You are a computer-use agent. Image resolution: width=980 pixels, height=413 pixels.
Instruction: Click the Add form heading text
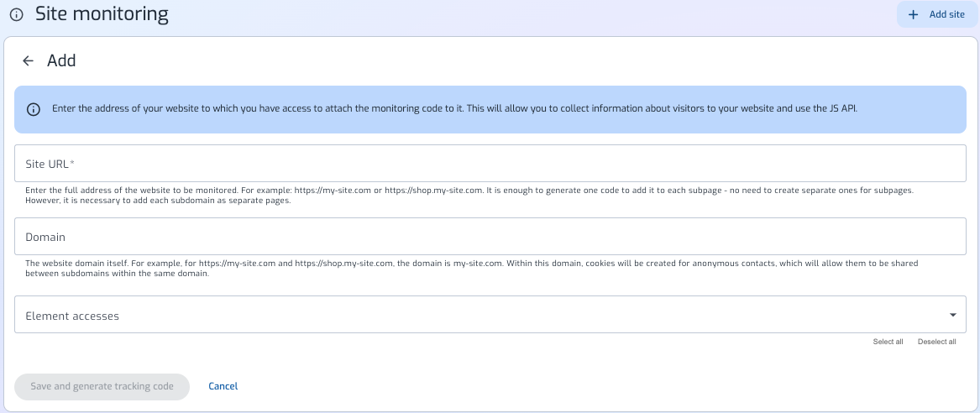click(x=61, y=60)
